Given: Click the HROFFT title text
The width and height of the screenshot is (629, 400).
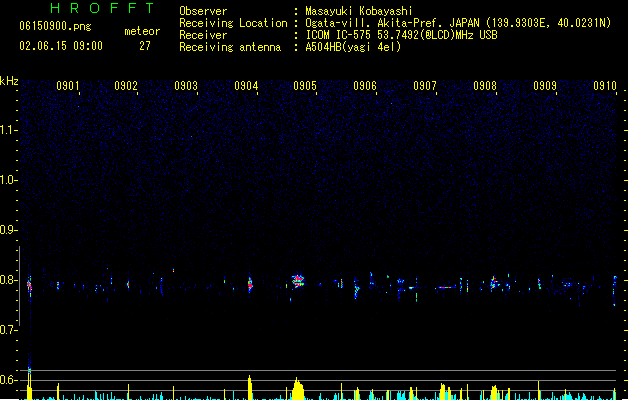Looking at the screenshot, I should click(102, 8).
